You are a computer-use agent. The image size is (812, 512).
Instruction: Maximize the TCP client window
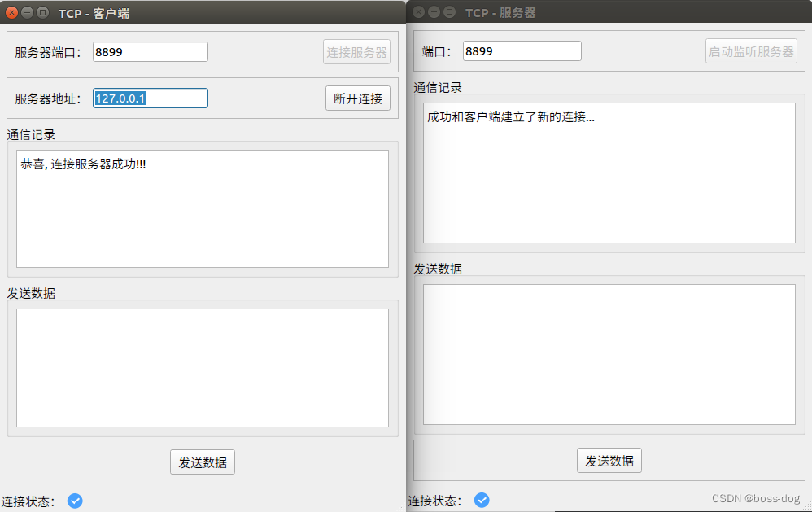coord(43,12)
